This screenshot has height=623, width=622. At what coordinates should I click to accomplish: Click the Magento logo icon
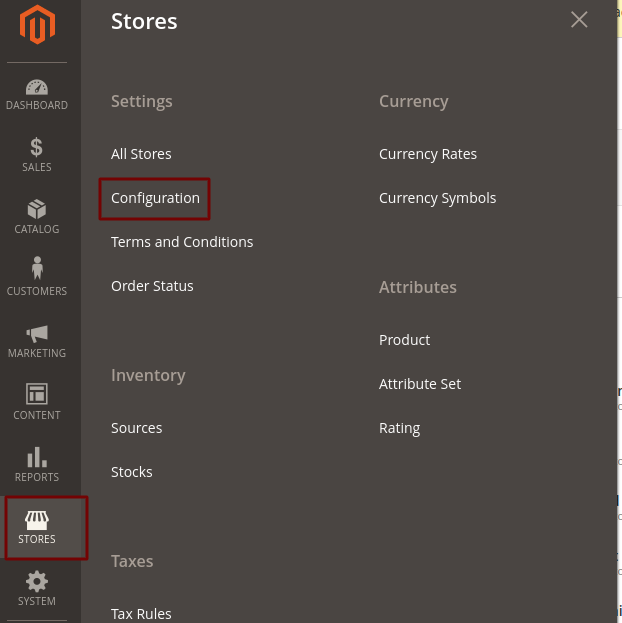pyautogui.click(x=37, y=26)
